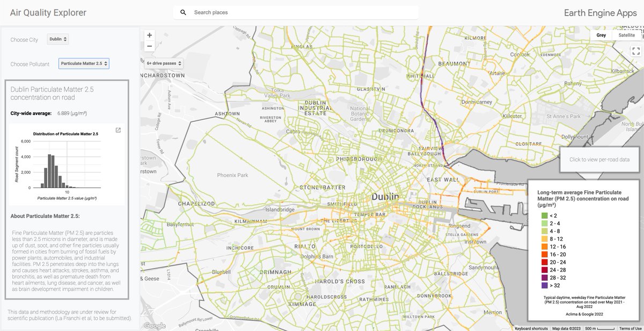Zoom in the map with plus button
644x331 pixels.
coord(149,35)
